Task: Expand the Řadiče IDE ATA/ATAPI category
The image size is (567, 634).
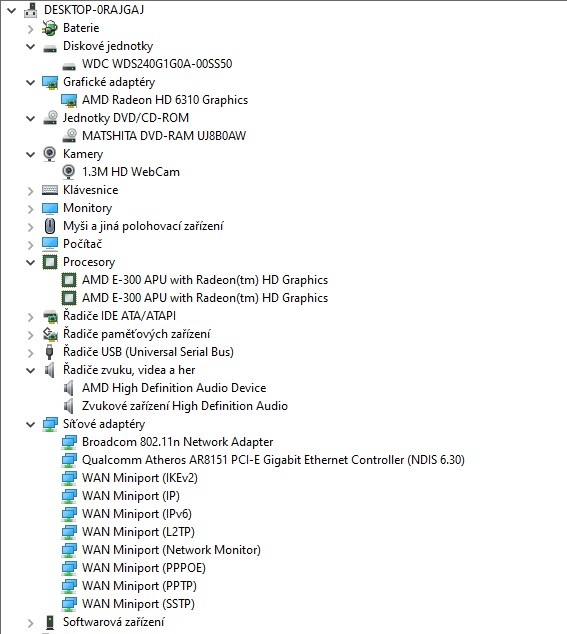Action: click(30, 317)
